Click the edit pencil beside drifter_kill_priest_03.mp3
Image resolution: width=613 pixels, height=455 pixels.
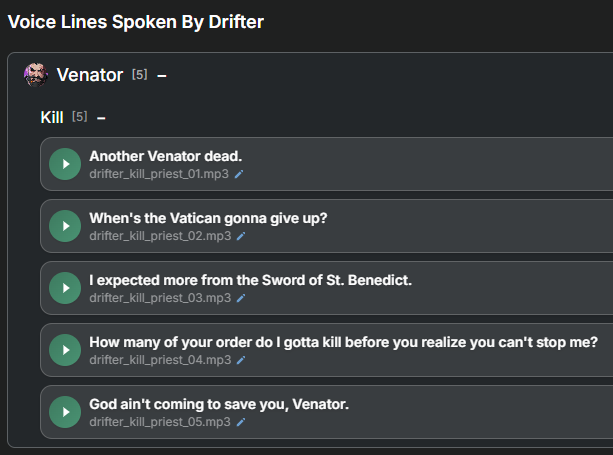pos(241,298)
